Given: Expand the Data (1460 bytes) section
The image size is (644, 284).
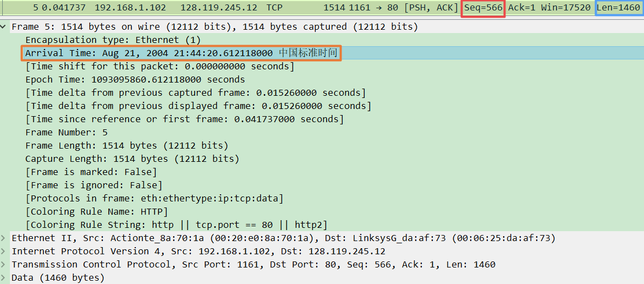Looking at the screenshot, I should click(x=4, y=277).
